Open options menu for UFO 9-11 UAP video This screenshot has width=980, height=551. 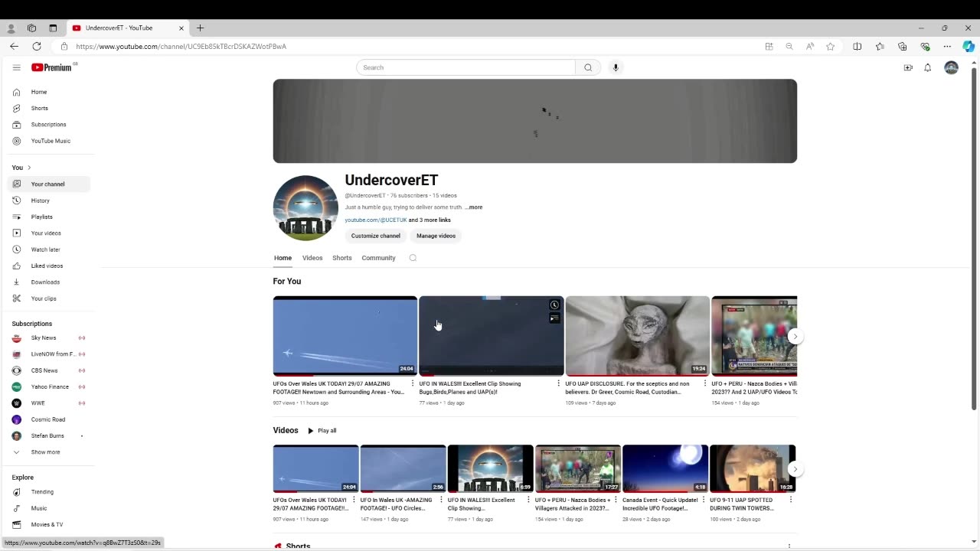point(790,500)
